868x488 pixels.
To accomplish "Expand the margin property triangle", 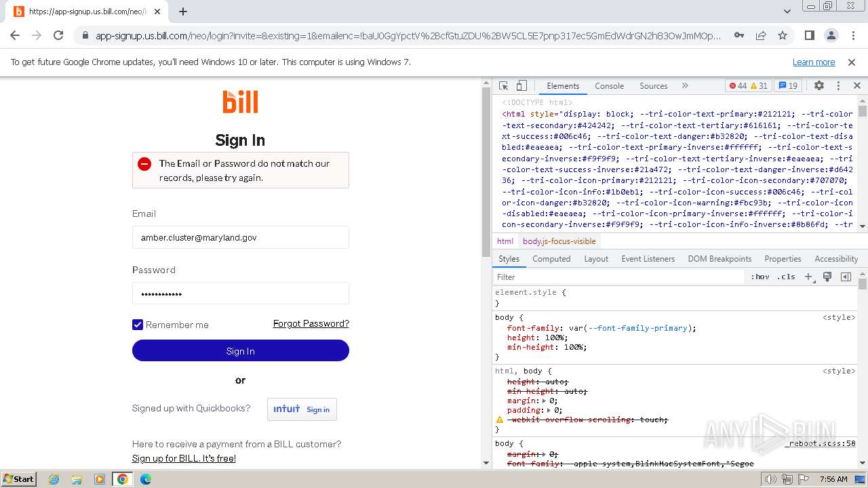I will coord(544,401).
